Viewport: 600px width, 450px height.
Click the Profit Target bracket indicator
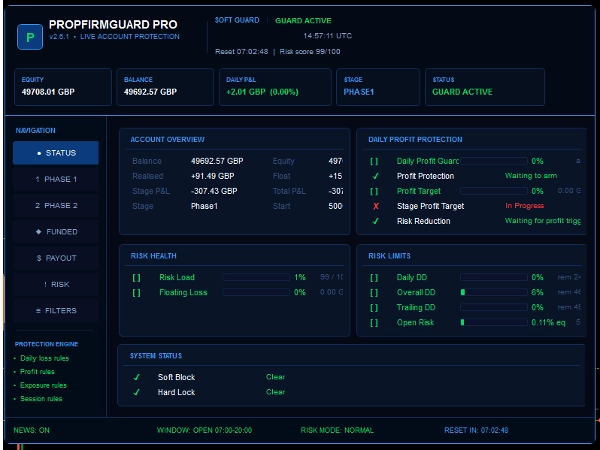[374, 191]
